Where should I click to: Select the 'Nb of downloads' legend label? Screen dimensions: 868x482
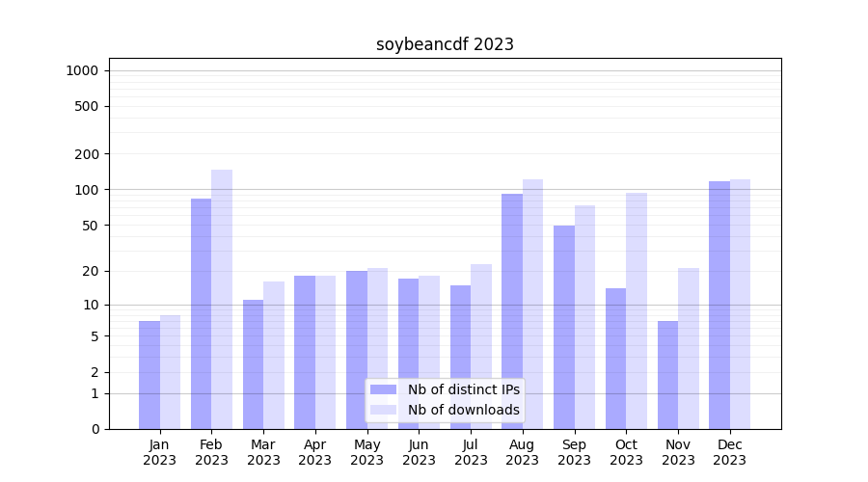(x=463, y=410)
